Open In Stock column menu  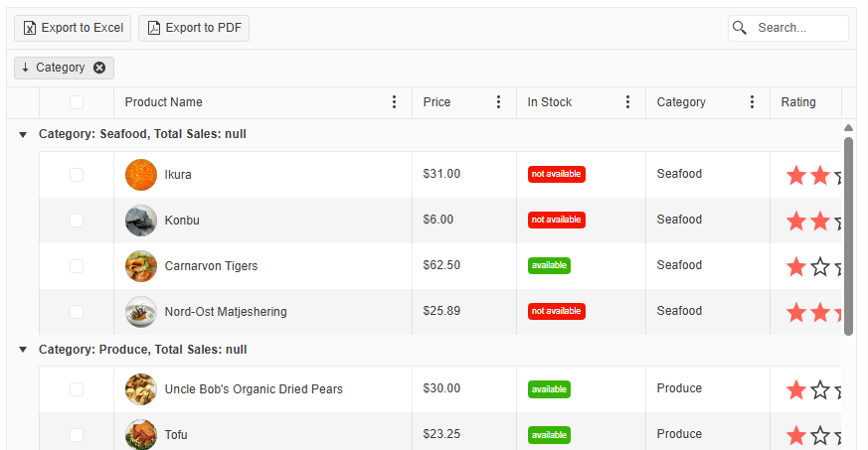coord(627,102)
